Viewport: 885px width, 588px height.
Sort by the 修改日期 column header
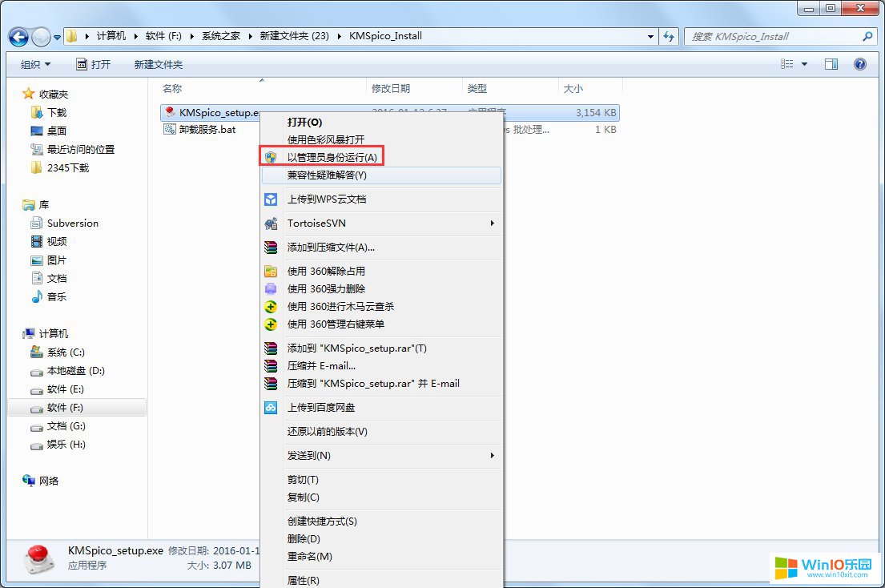tap(391, 89)
